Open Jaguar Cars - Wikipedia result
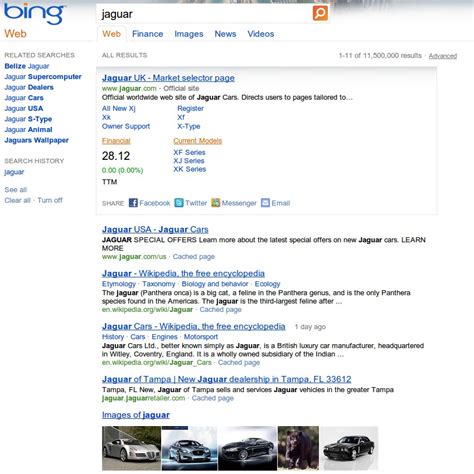Screen dimensions: 474x474 click(194, 327)
